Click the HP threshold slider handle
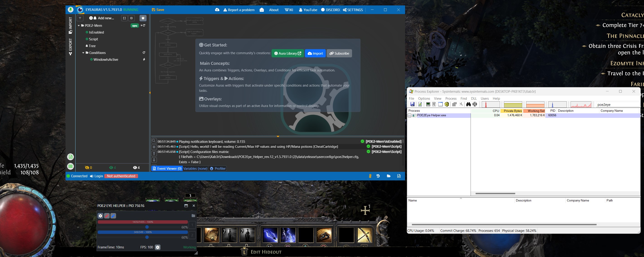This screenshot has width=644, height=257. [147, 227]
